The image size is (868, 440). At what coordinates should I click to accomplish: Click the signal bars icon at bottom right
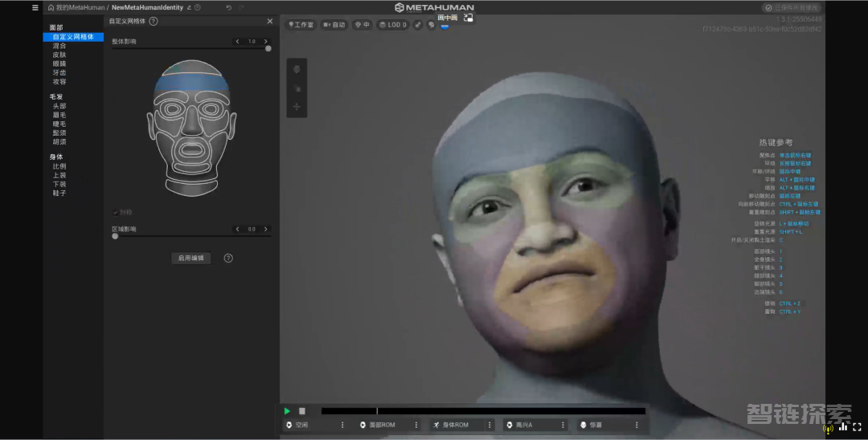coord(843,426)
